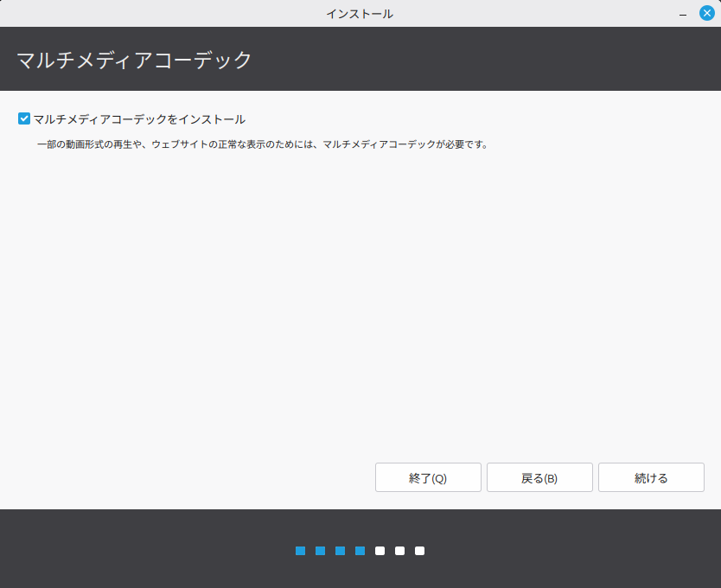Uncheck the マルチメディアコーデックをインストール checkbox

pyautogui.click(x=24, y=118)
